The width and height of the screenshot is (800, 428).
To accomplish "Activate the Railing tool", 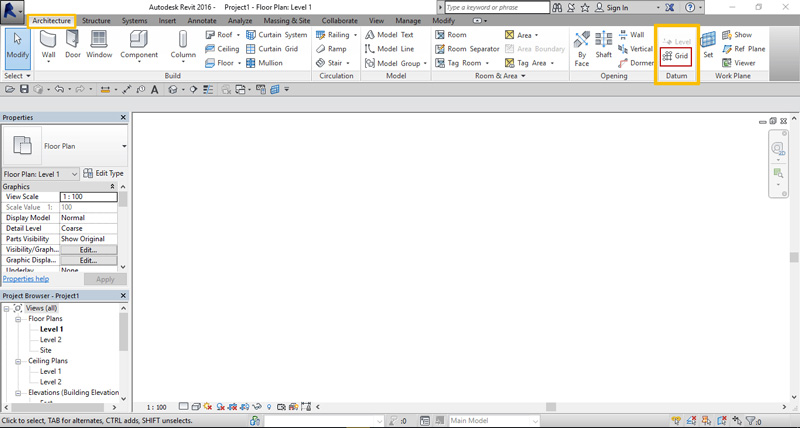I will click(x=336, y=35).
